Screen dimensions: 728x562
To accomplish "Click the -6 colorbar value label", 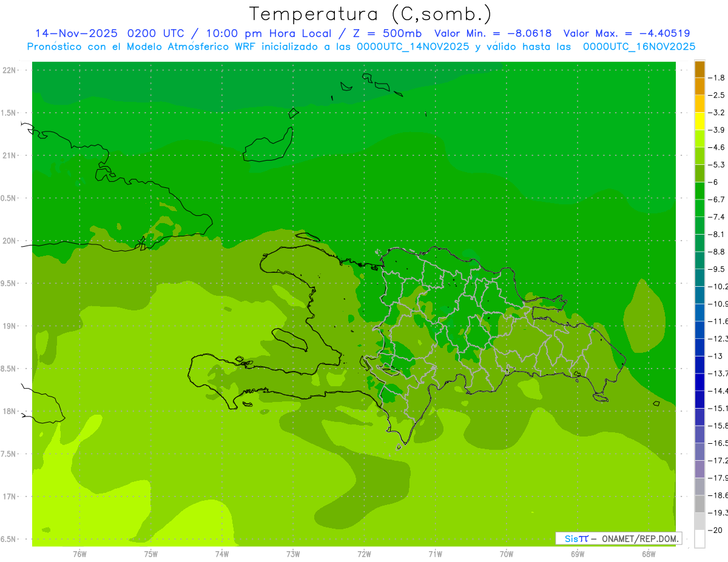I will pos(714,182).
